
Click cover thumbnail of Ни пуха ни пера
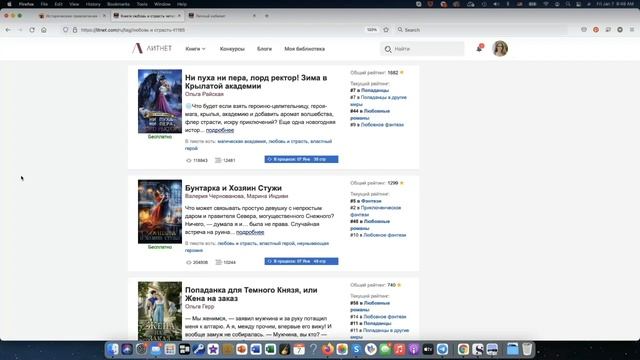click(160, 101)
